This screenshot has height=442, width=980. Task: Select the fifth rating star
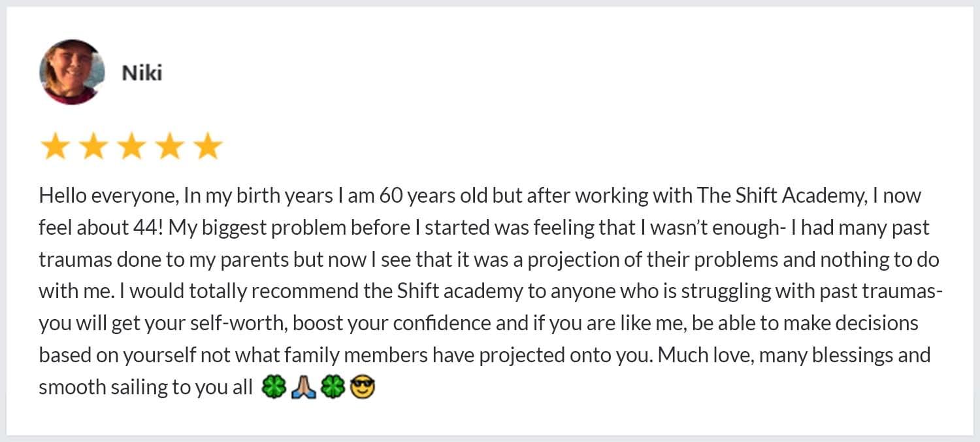[208, 147]
